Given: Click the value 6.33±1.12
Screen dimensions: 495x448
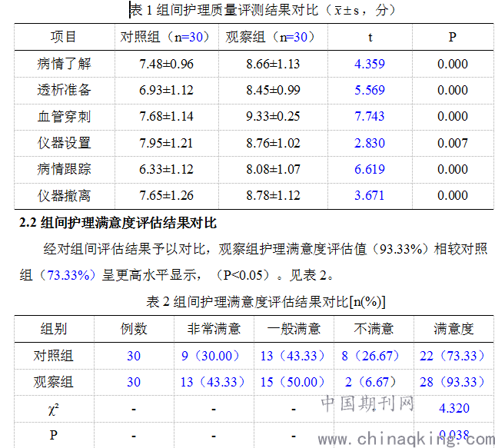Looking at the screenshot, I should (x=166, y=169).
